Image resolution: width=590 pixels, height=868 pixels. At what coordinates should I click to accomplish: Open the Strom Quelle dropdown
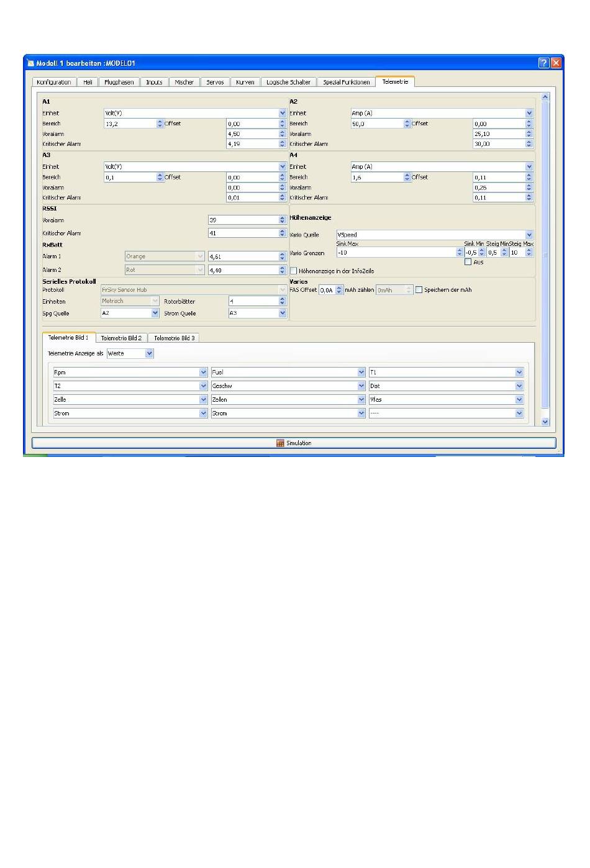point(257,313)
